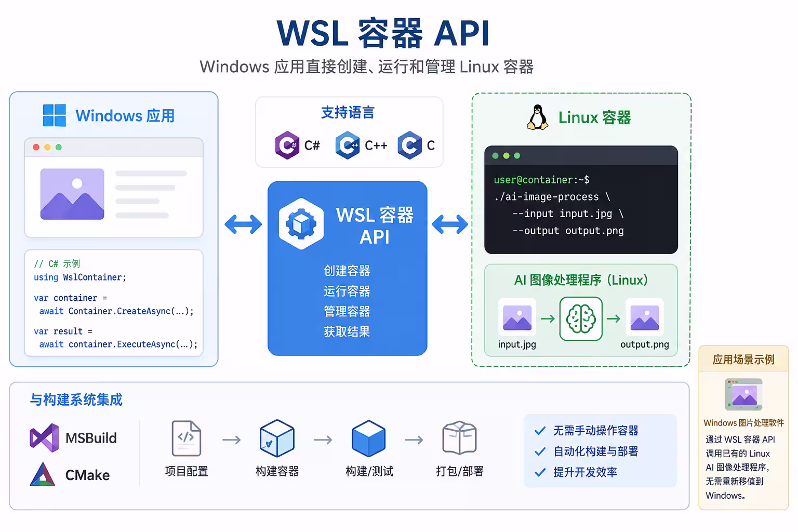Click the --output output.png terminal line
The width and height of the screenshot is (798, 532).
[568, 231]
